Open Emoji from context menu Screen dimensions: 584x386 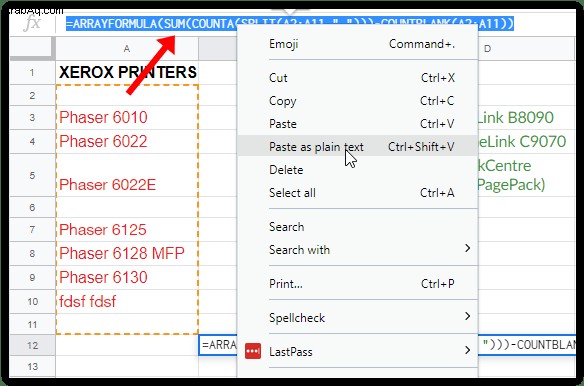pyautogui.click(x=357, y=44)
